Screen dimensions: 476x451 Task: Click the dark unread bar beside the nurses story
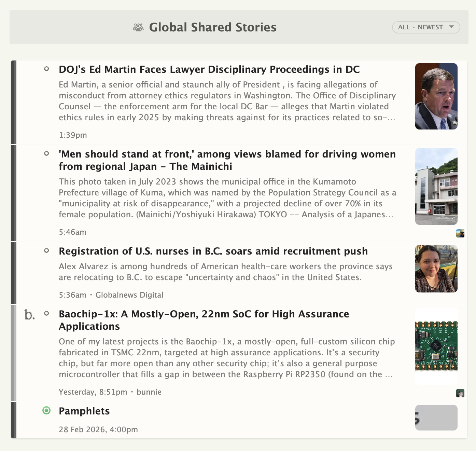coord(14,272)
